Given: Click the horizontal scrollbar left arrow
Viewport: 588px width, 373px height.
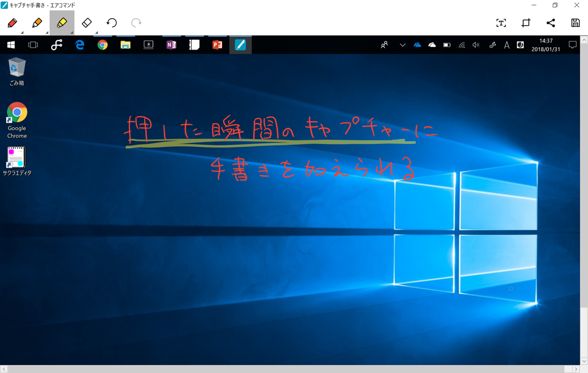Looking at the screenshot, I should coord(4,369).
